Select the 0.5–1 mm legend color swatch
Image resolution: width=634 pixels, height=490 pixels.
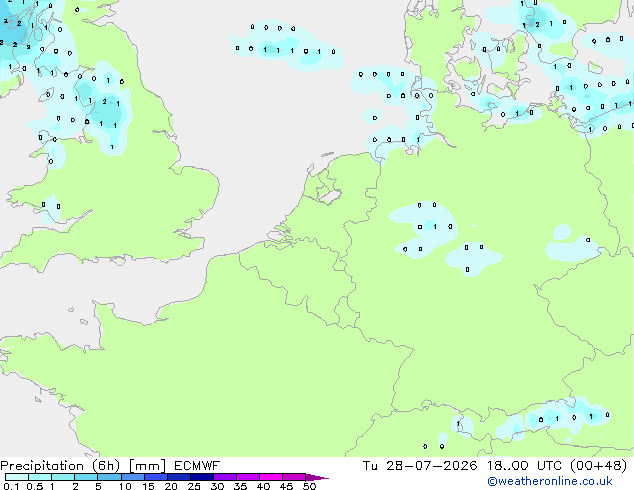[x=40, y=477]
